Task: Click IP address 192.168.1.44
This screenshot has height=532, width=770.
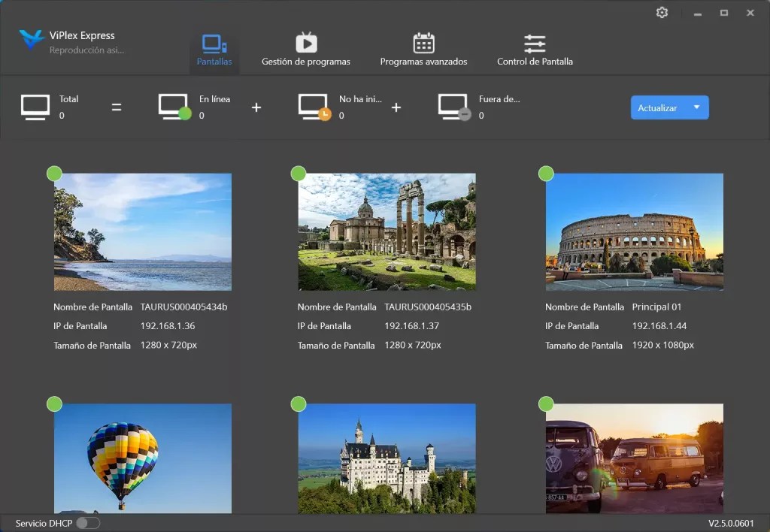Action: point(659,326)
